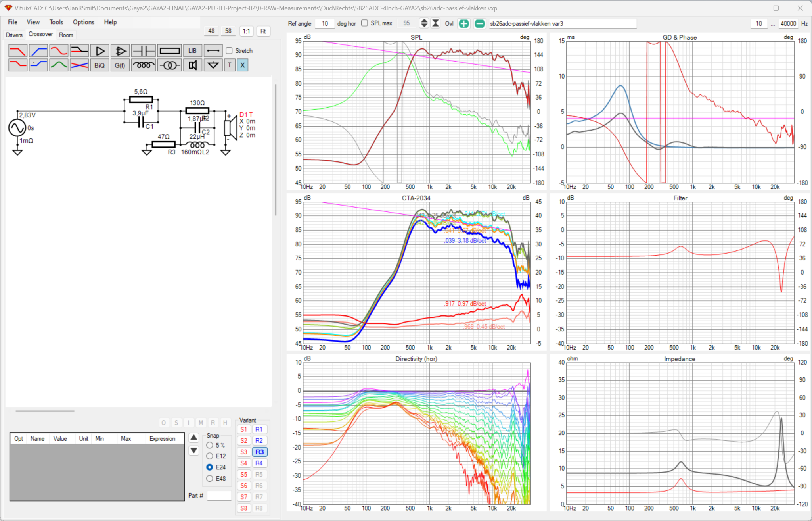The height and width of the screenshot is (521, 812).
Task: Switch to the Drivers tab
Action: click(14, 35)
